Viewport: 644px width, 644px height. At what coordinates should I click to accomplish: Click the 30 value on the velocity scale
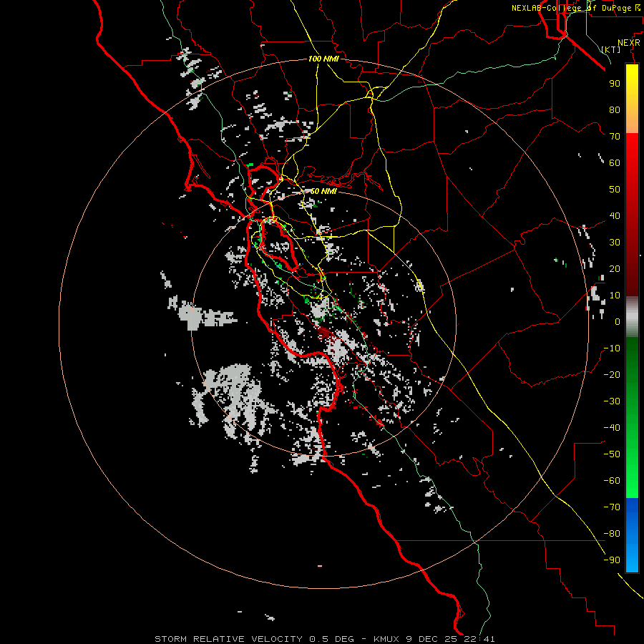pyautogui.click(x=615, y=243)
